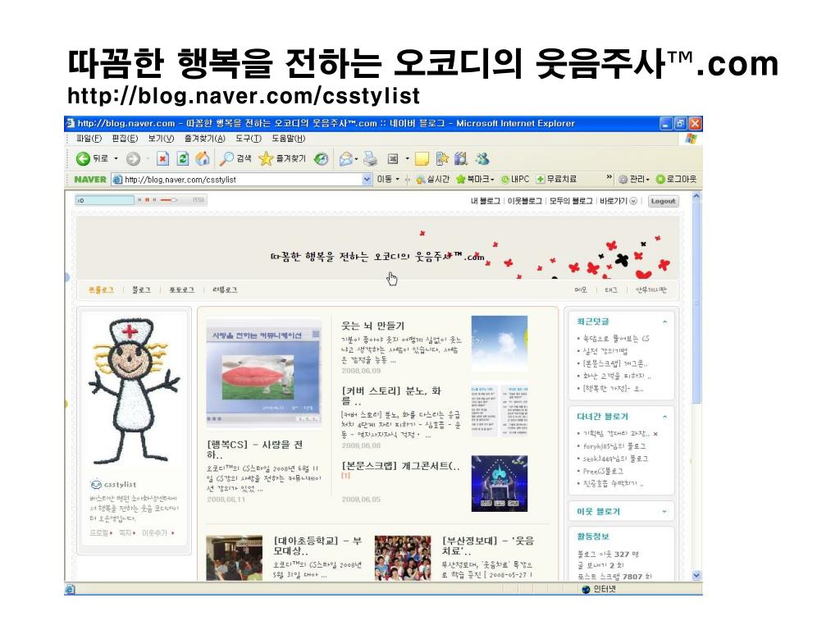Collapse the 다녀간 블로거 panel

(664, 417)
